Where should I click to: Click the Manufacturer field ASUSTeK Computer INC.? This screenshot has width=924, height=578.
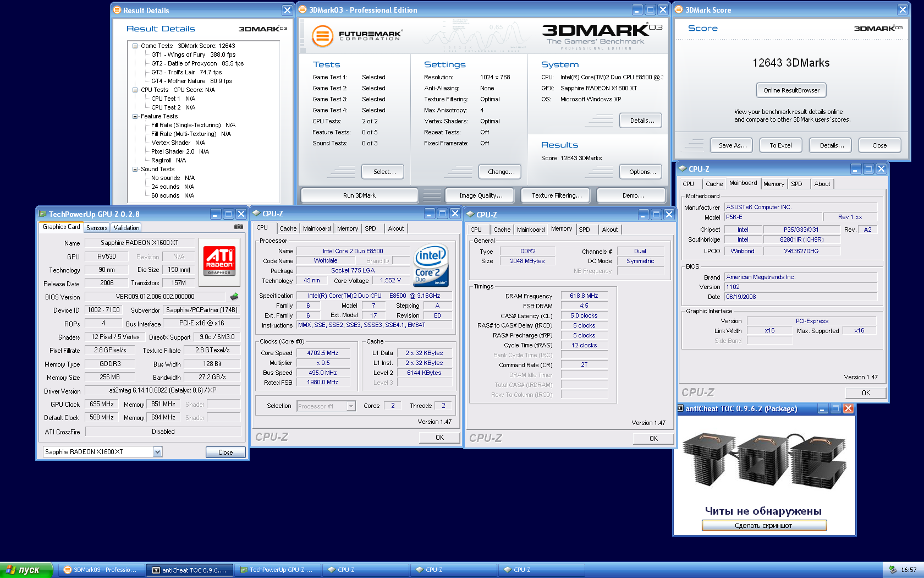pyautogui.click(x=800, y=208)
